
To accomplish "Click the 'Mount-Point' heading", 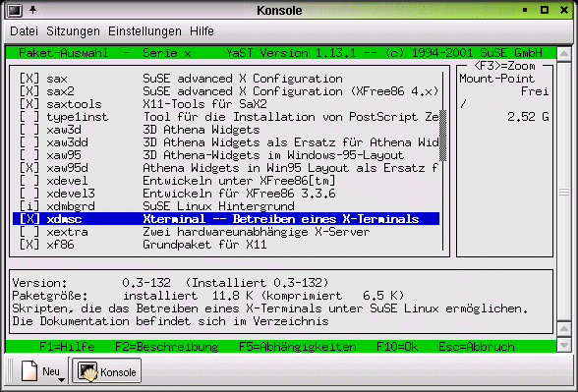I will coord(497,79).
